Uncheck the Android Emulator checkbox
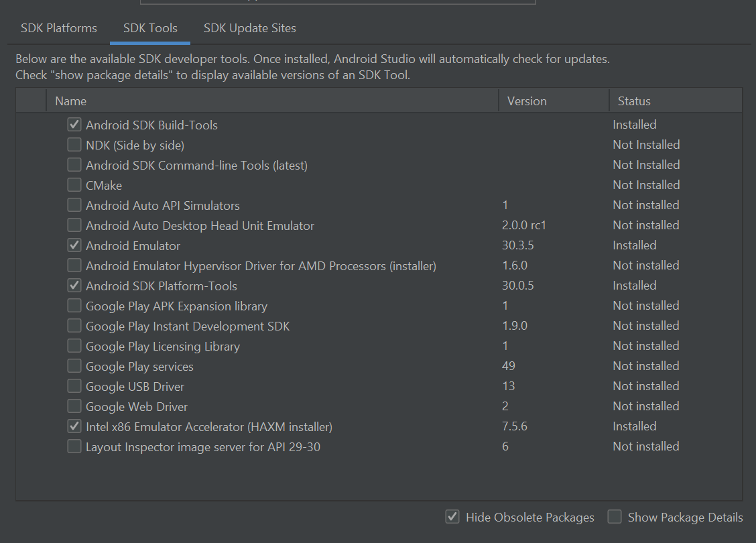 click(74, 245)
